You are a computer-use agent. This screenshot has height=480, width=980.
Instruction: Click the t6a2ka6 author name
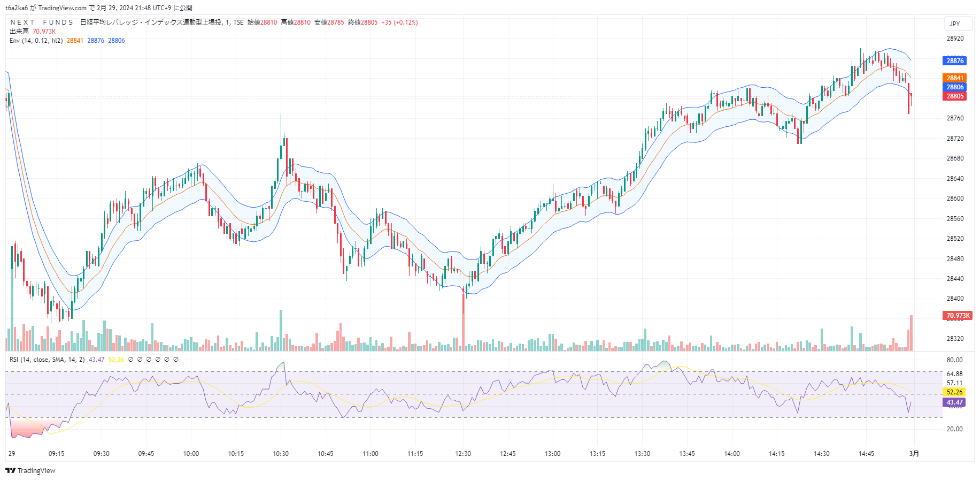pos(16,8)
